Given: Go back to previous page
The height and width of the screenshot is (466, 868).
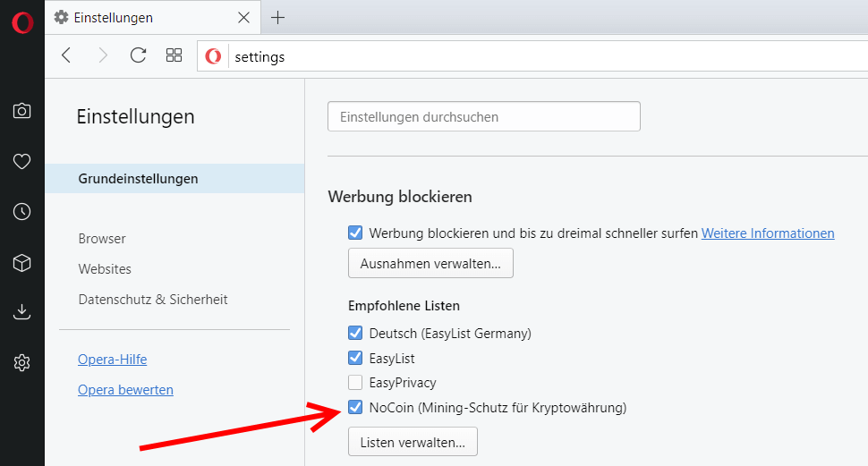Looking at the screenshot, I should (66, 55).
